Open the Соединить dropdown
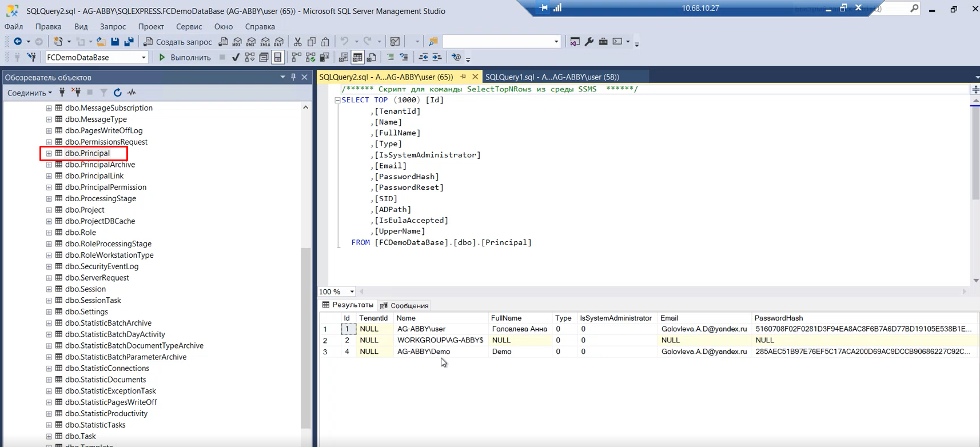Image resolution: width=980 pixels, height=447 pixels. (29, 93)
